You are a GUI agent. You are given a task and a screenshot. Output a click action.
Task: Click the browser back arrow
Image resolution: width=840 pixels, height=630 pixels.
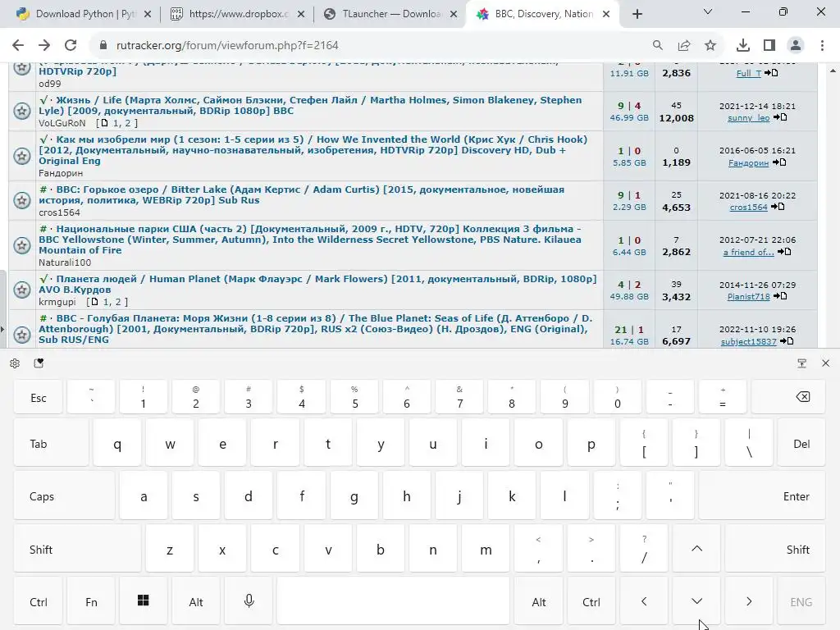click(x=18, y=46)
